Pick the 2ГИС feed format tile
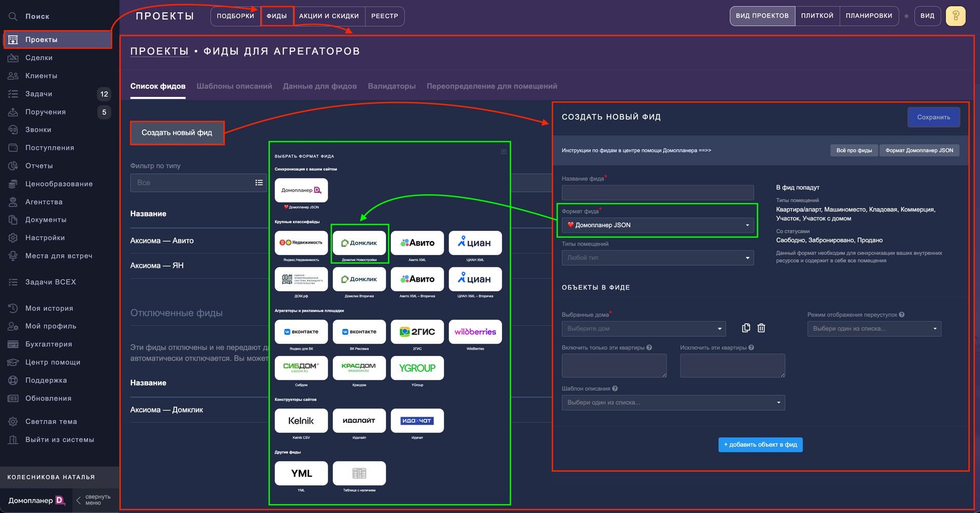Screen dimensions: 980x513 pos(417,332)
